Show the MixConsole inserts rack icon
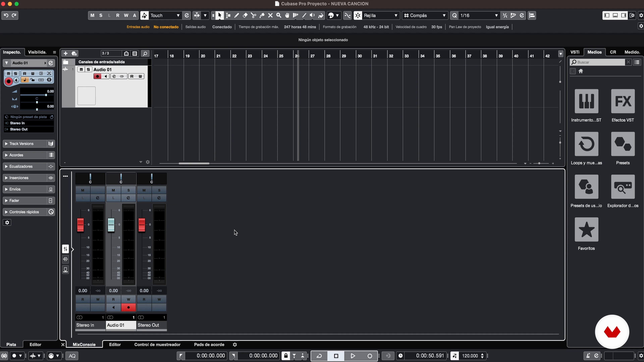The image size is (644, 362). point(66,259)
